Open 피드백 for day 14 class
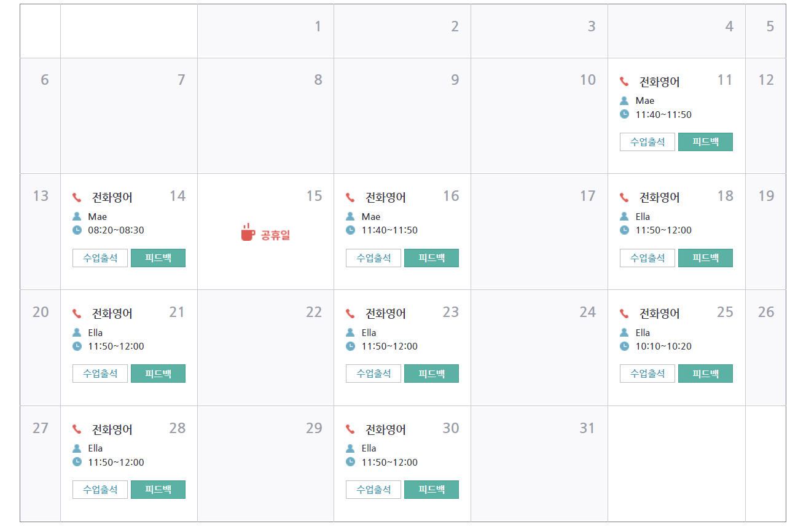 (x=158, y=258)
